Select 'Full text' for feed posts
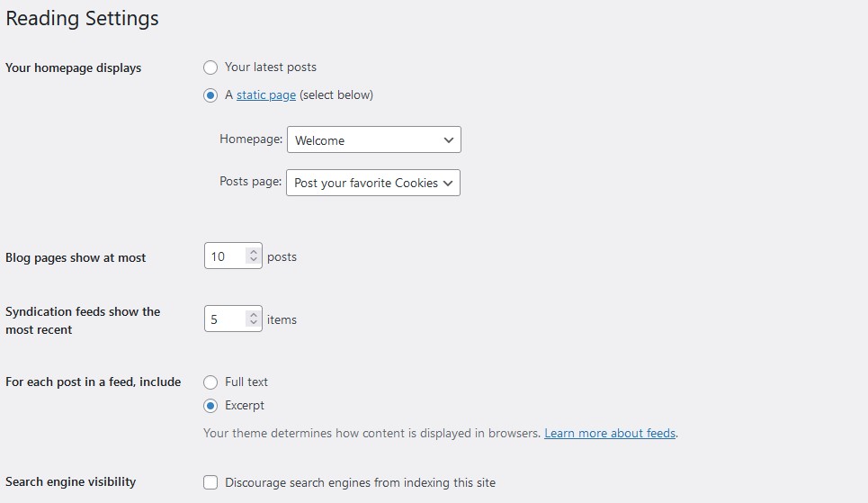Viewport: 868px width, 503px height. [210, 382]
